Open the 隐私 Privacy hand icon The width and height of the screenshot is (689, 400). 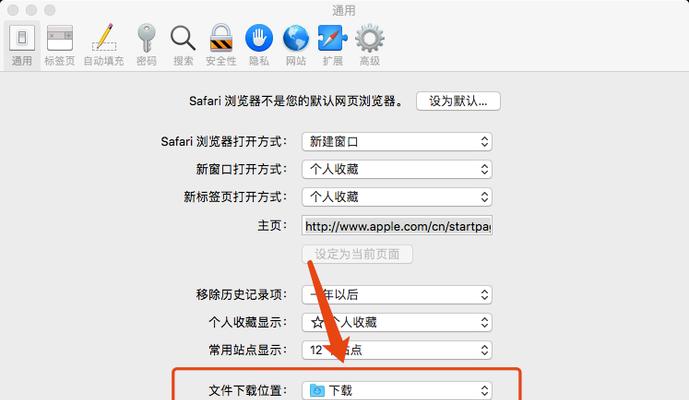tap(259, 46)
